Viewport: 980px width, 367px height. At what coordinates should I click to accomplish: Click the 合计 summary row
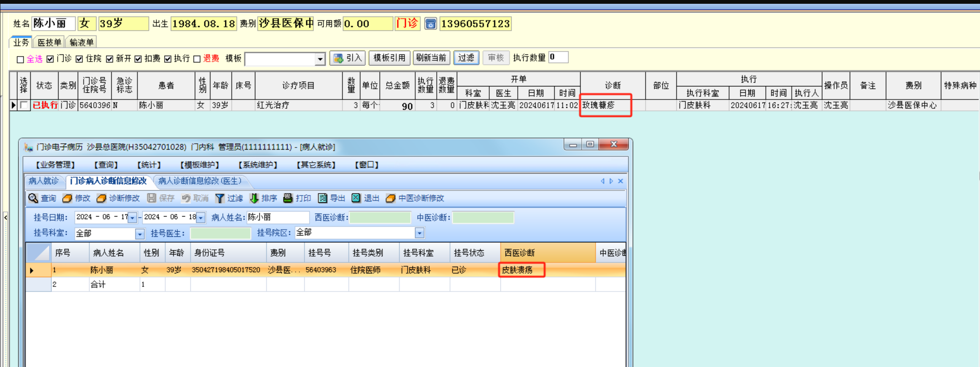point(326,284)
